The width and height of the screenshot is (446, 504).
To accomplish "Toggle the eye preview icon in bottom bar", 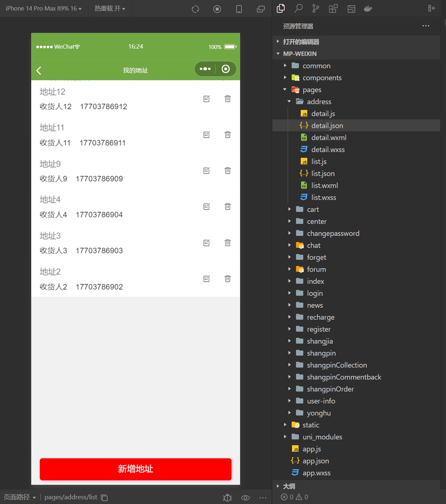I will [246, 497].
